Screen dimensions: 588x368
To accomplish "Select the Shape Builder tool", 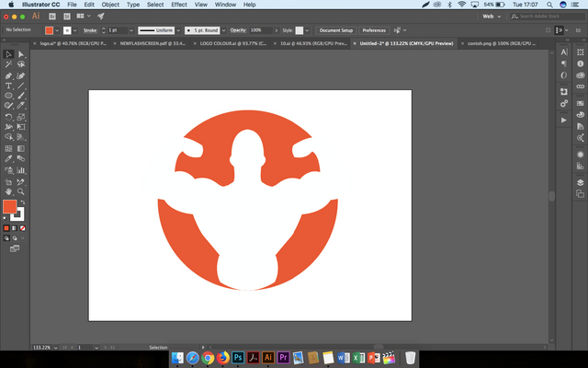I will 8,137.
